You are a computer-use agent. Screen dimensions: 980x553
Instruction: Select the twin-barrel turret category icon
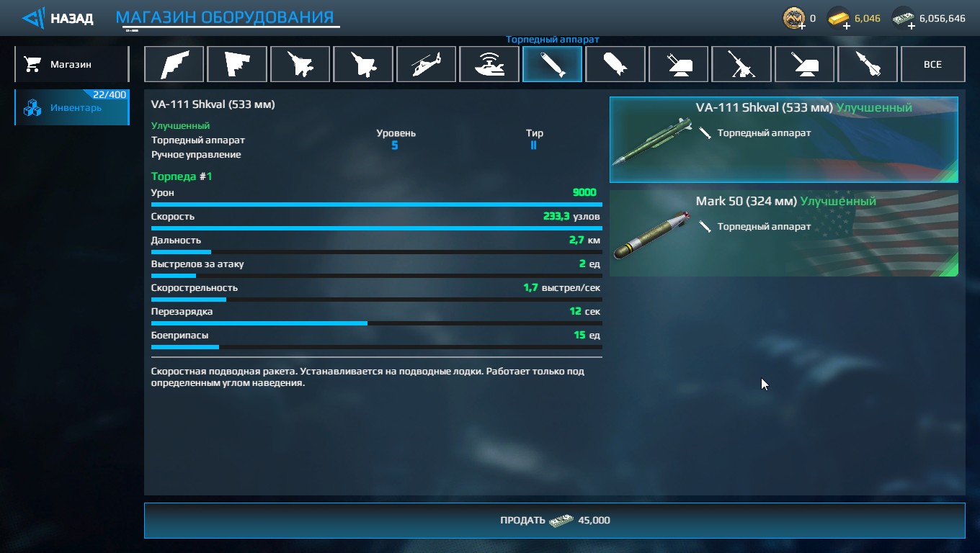point(678,64)
